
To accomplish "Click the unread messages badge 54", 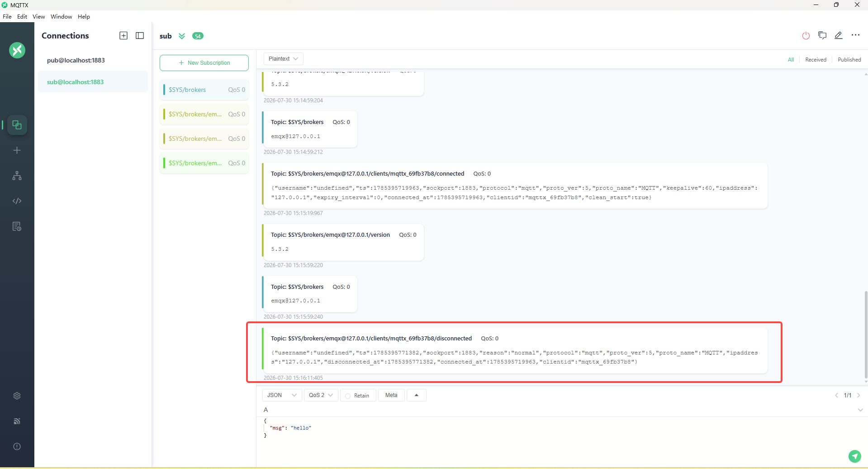I will (x=198, y=36).
